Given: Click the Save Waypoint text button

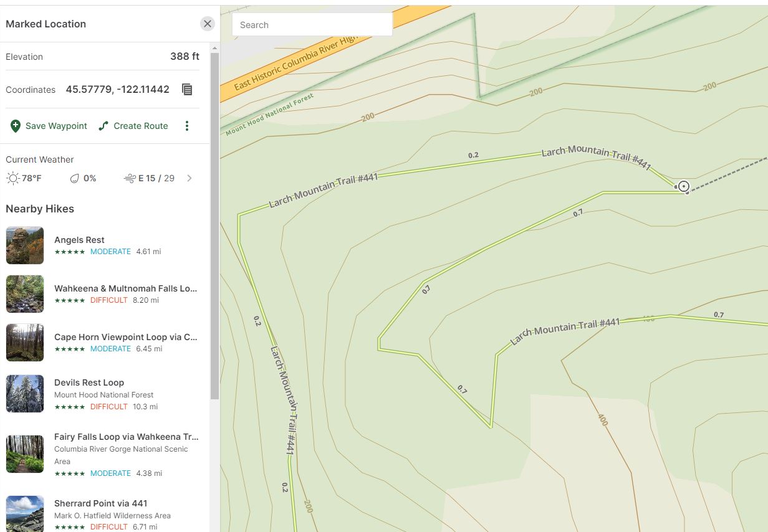Looking at the screenshot, I should [56, 126].
